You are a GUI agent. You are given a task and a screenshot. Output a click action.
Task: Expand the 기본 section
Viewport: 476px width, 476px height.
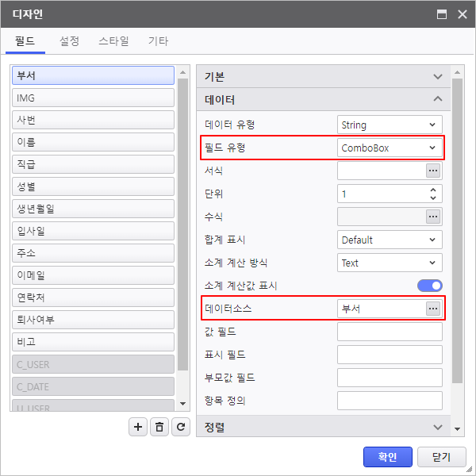(x=437, y=77)
